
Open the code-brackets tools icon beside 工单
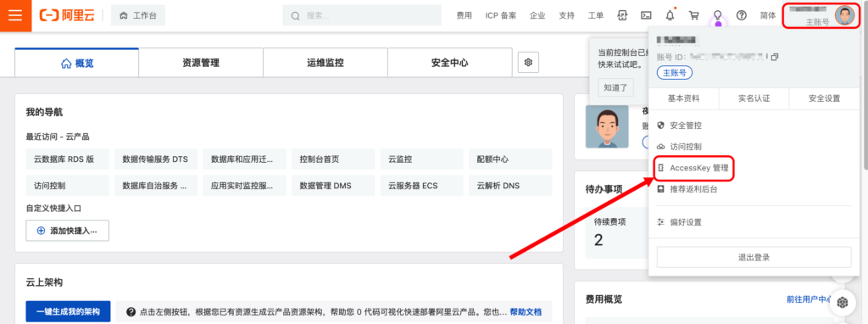coord(622,15)
